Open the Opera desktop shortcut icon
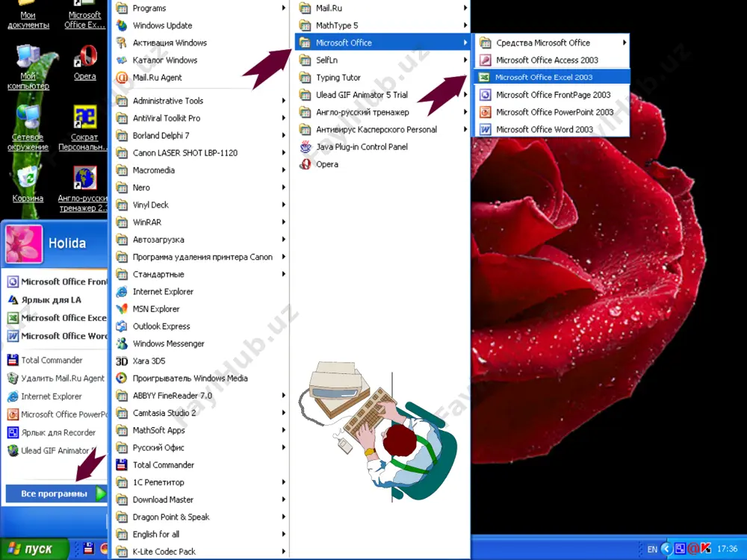747x560 pixels. click(86, 57)
